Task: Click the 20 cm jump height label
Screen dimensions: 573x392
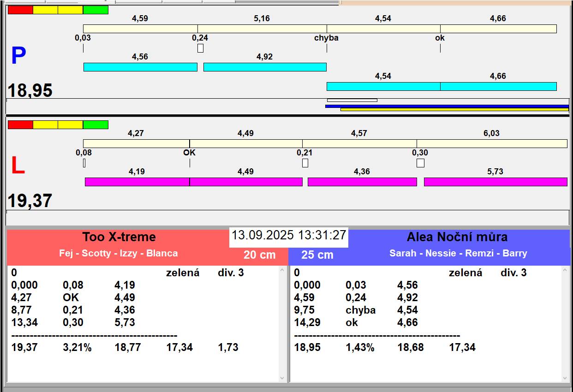Action: (x=259, y=255)
